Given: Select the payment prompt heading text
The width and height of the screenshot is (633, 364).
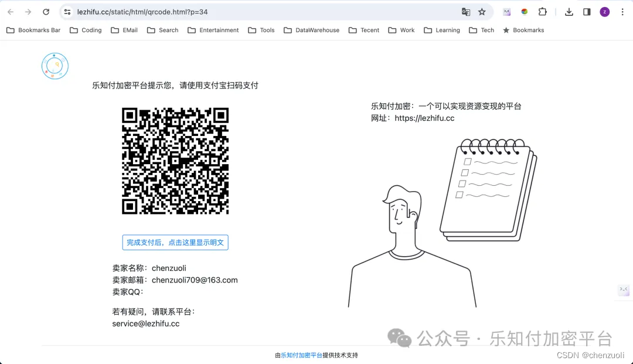Looking at the screenshot, I should tap(175, 86).
